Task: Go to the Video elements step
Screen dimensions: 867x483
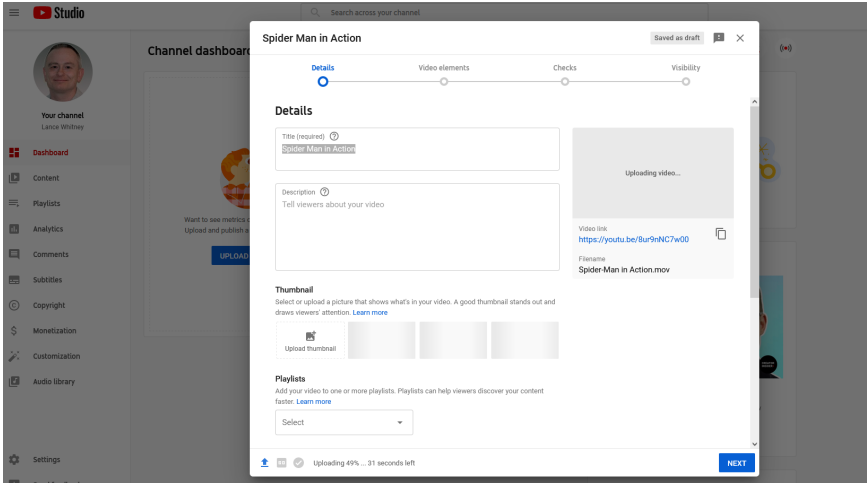Action: click(443, 75)
